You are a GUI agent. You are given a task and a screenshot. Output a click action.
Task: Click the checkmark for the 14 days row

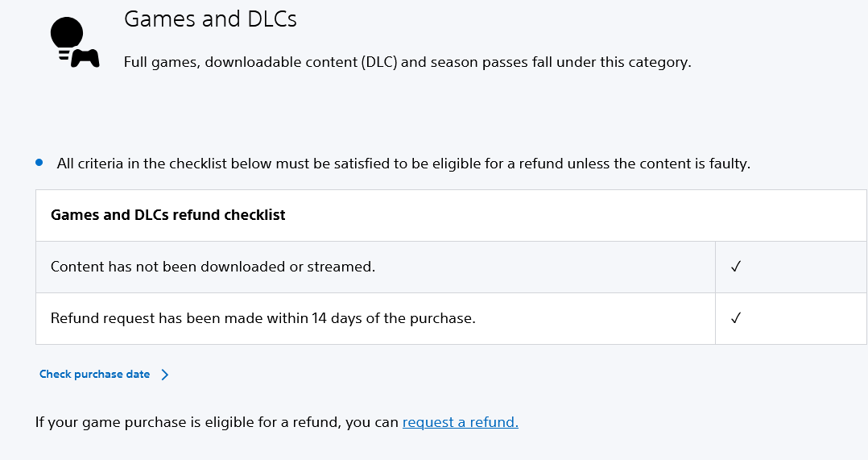click(x=735, y=318)
